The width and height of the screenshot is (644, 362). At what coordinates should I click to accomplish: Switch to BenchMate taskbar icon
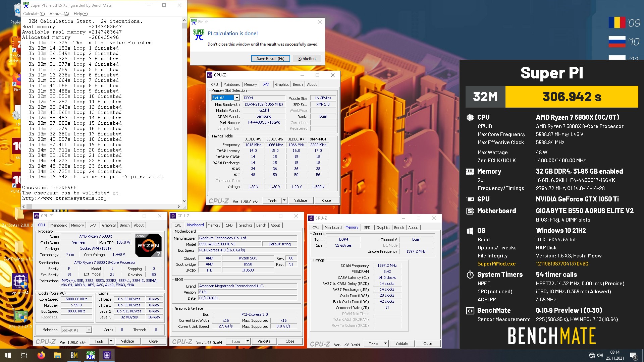coord(74,355)
